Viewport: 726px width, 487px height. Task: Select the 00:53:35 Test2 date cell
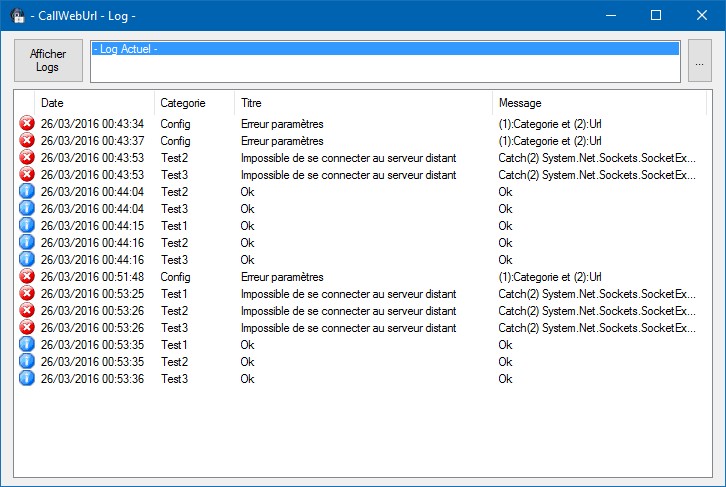click(x=92, y=362)
